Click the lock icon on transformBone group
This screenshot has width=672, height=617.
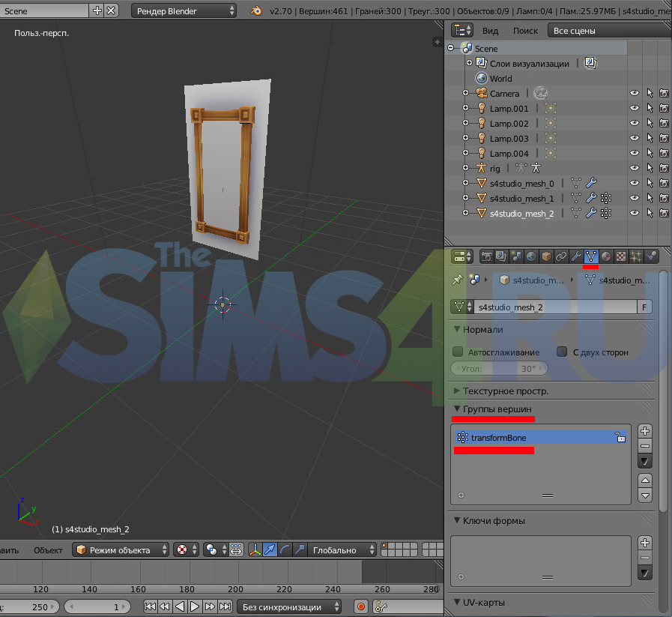620,438
